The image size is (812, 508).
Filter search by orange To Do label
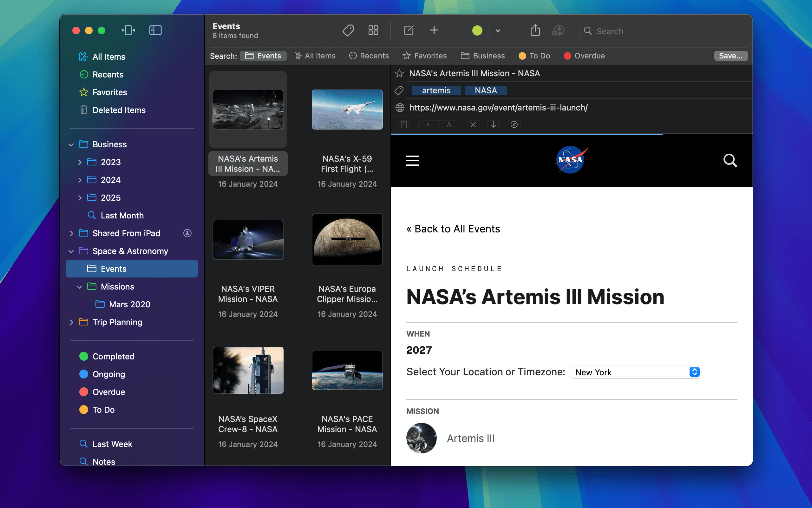coord(534,56)
